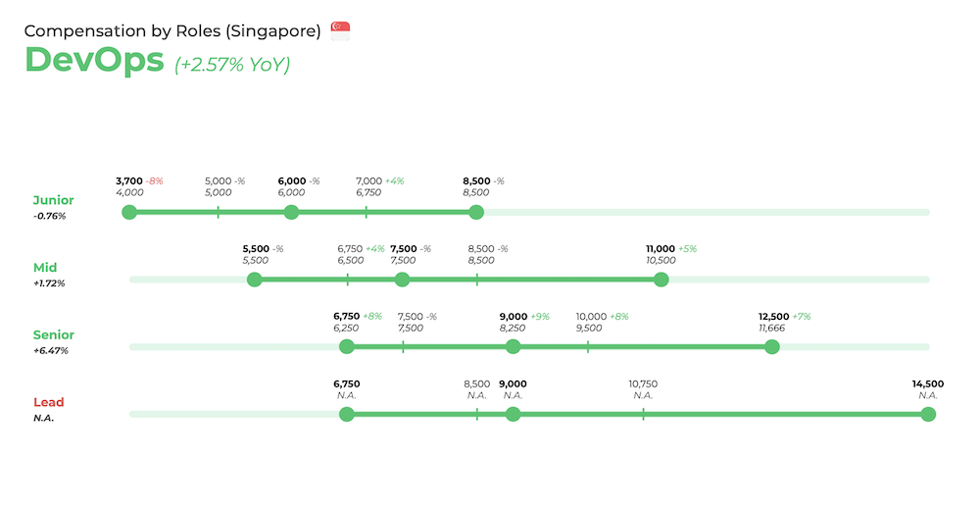Select the Junior 3,700 minimum point
This screenshot has height=511, width=980.
click(x=129, y=212)
